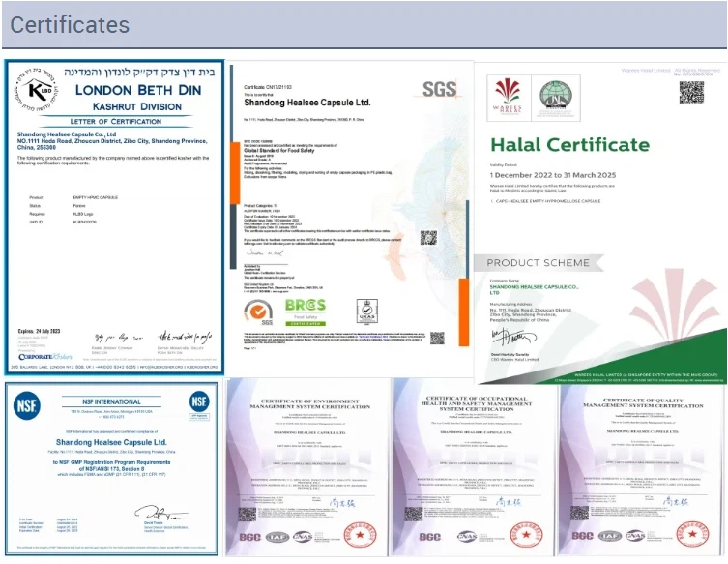Viewport: 728px width, 564px height.
Task: Open the NSF International GMP certificate
Action: (x=113, y=469)
